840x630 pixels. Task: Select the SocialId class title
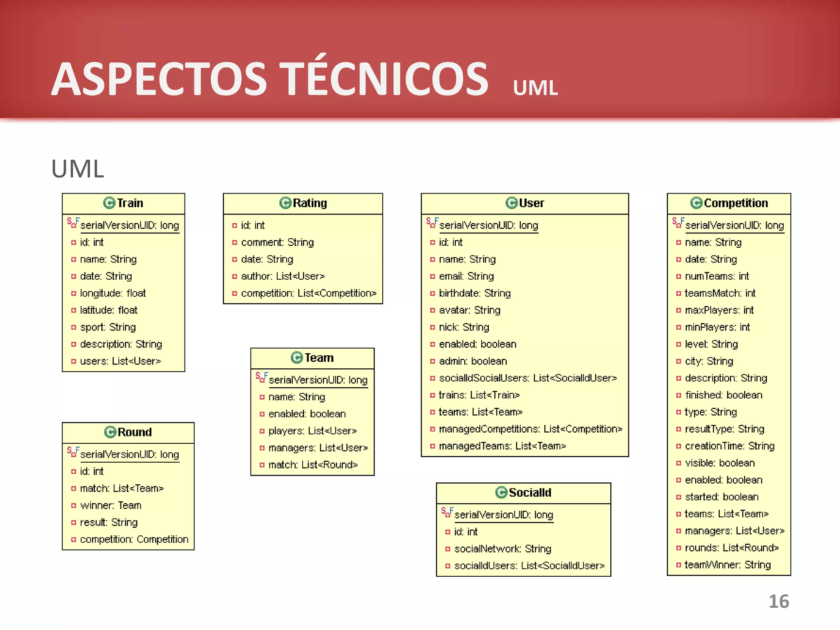click(x=530, y=492)
